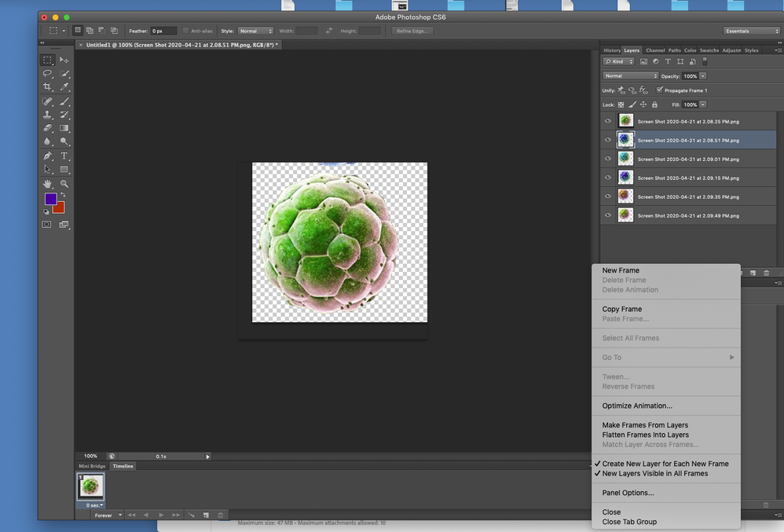
Task: Select the Pen tool
Action: (47, 156)
